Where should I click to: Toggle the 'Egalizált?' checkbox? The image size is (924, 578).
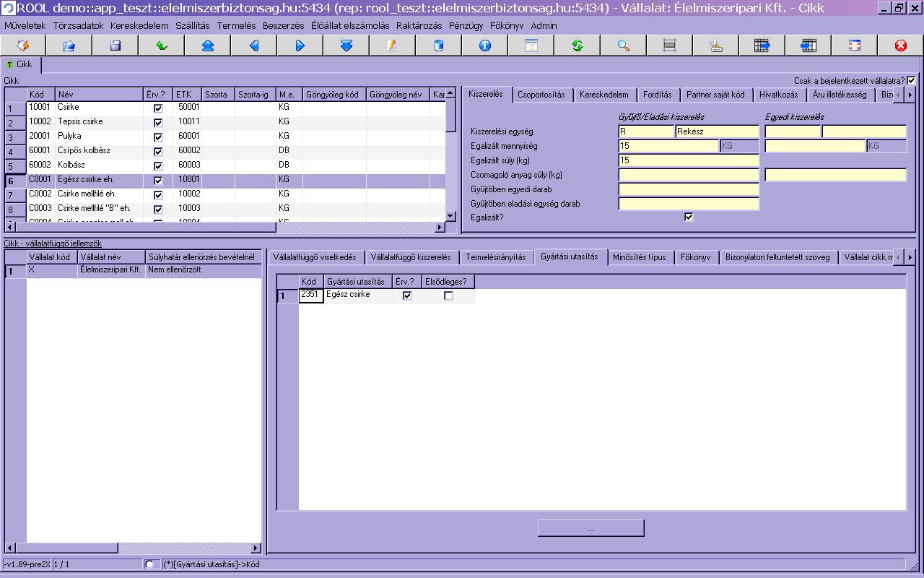click(689, 217)
